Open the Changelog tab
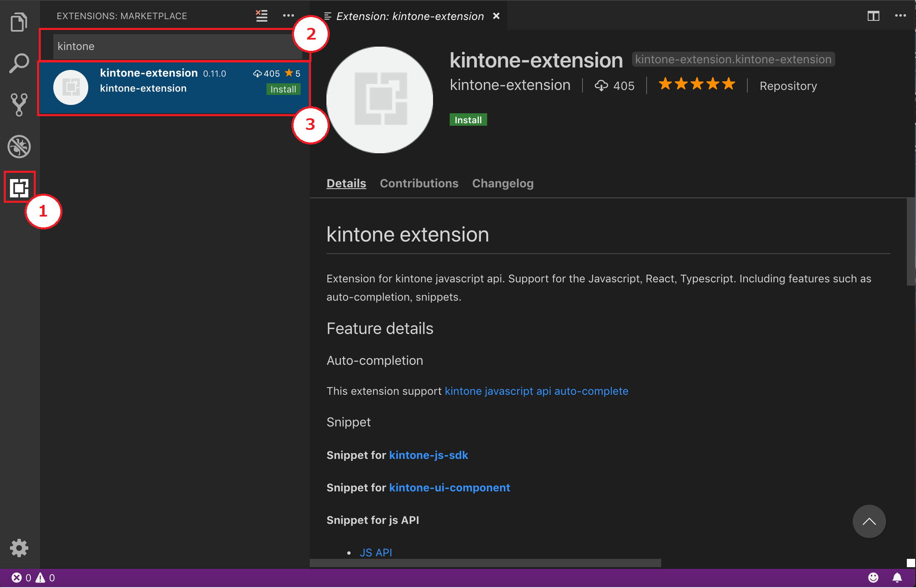The height and width of the screenshot is (588, 916). point(503,183)
